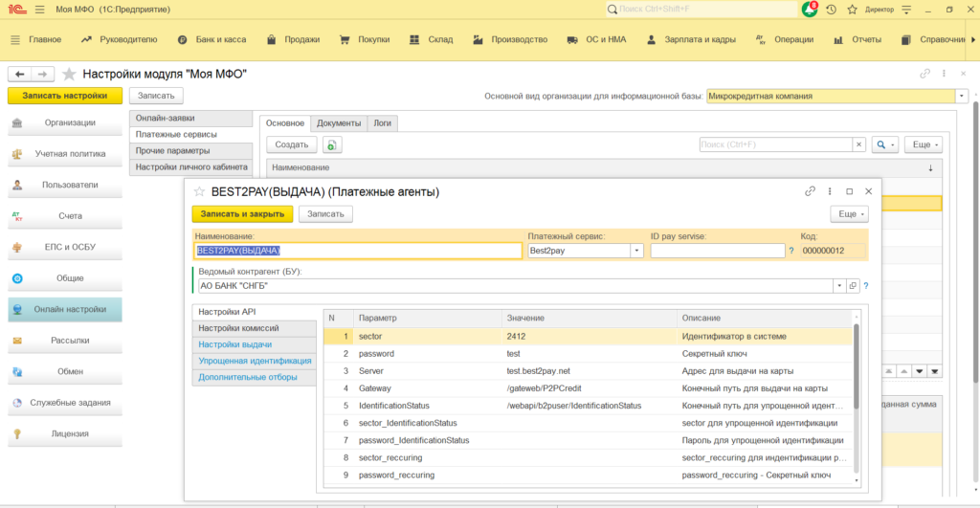The image size is (980, 508).
Task: Click Создать button
Action: [x=292, y=144]
